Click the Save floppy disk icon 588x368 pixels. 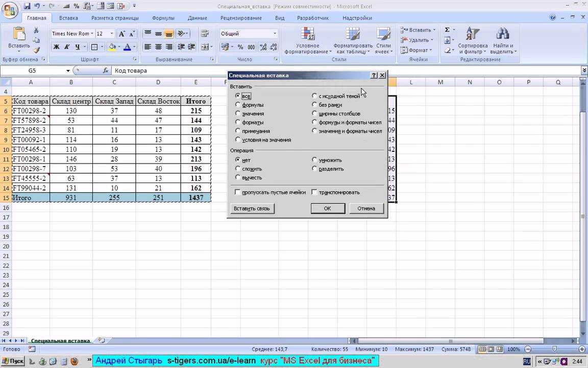coord(27,6)
